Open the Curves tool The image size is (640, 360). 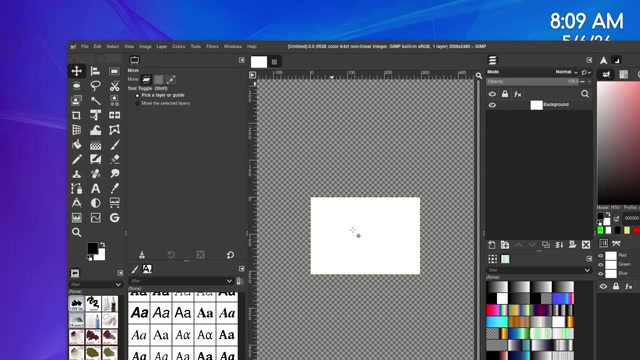click(96, 218)
